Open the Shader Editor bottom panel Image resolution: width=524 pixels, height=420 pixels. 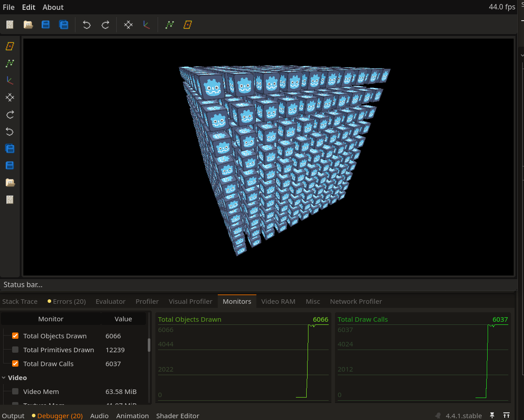177,416
